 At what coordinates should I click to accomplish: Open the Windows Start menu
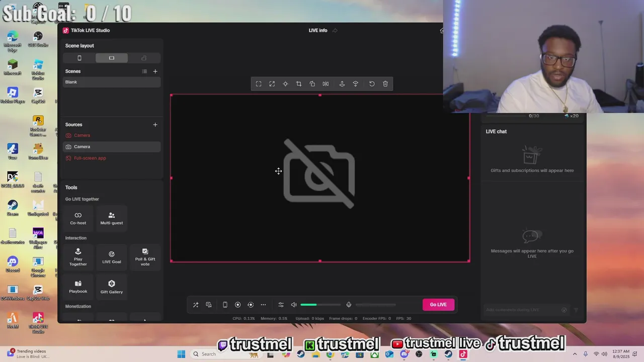click(181, 354)
